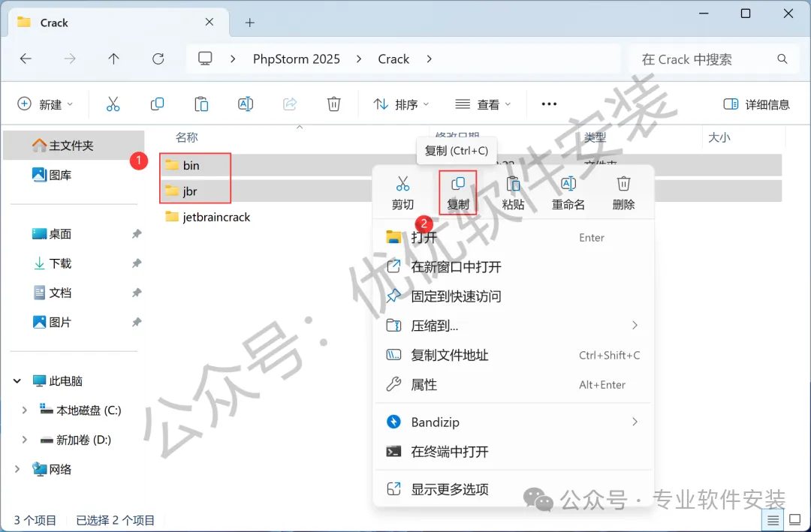Click the toolbar Cut scissors icon
Screen dimensions: 811x532
(x=113, y=104)
